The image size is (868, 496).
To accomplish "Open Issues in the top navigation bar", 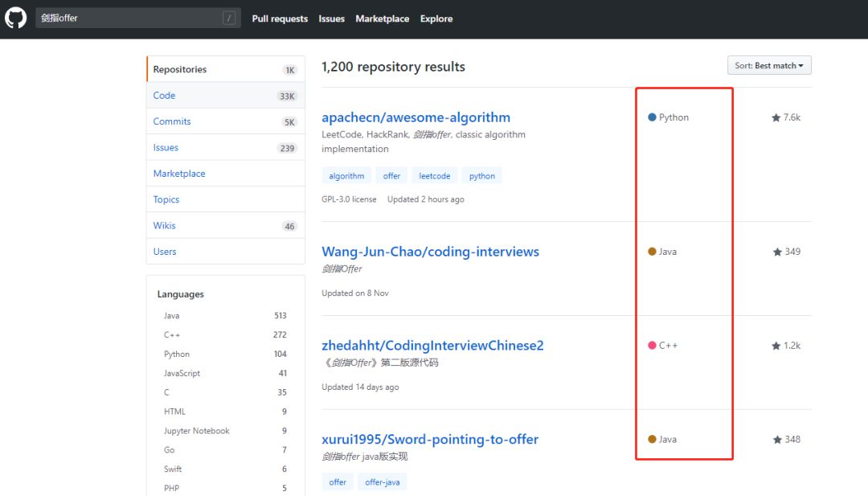I will (332, 18).
